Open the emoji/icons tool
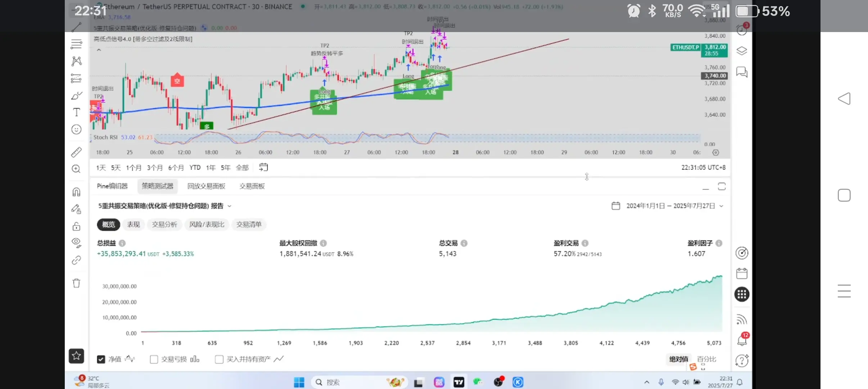This screenshot has width=868, height=389. click(x=76, y=129)
